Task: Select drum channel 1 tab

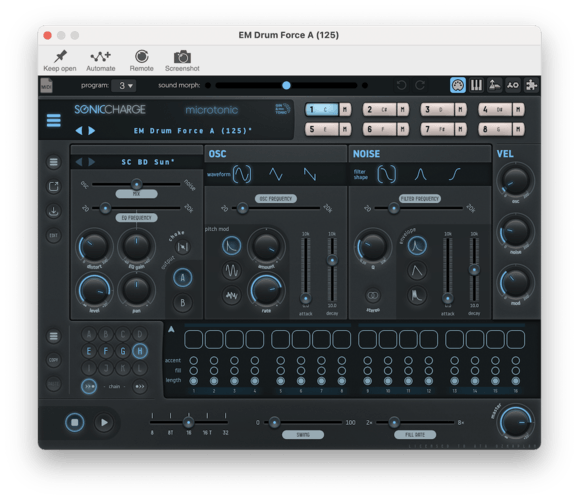Action: [x=322, y=109]
